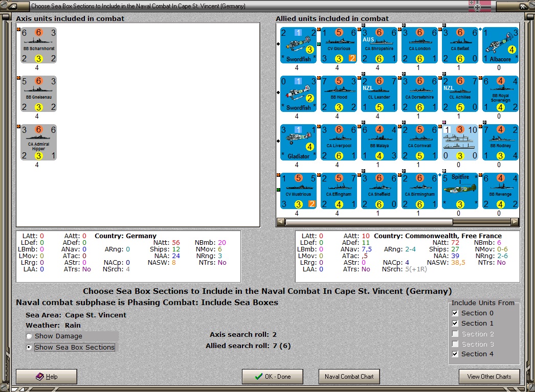Select the BB Hood battleship counter
Screen dimensions: 535x392
click(339, 94)
